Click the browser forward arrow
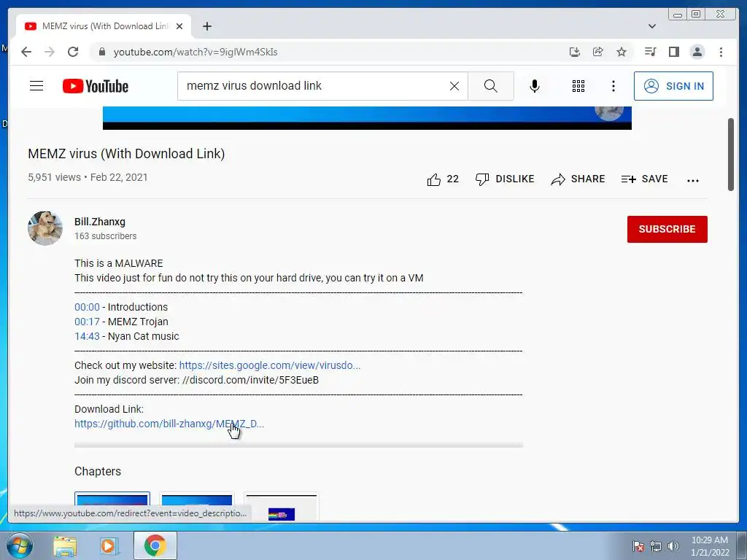The image size is (747, 560). click(x=50, y=52)
